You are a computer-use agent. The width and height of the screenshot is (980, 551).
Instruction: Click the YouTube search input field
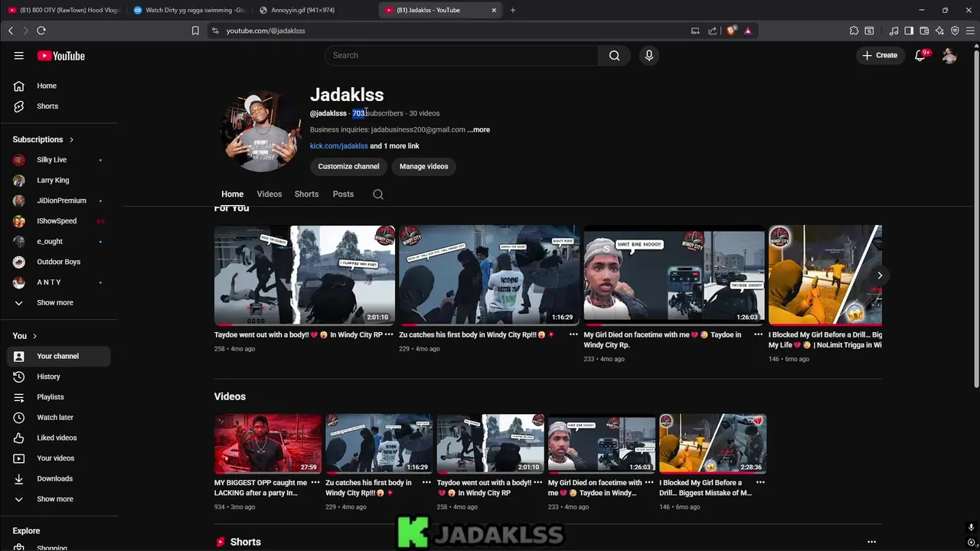[x=462, y=55]
